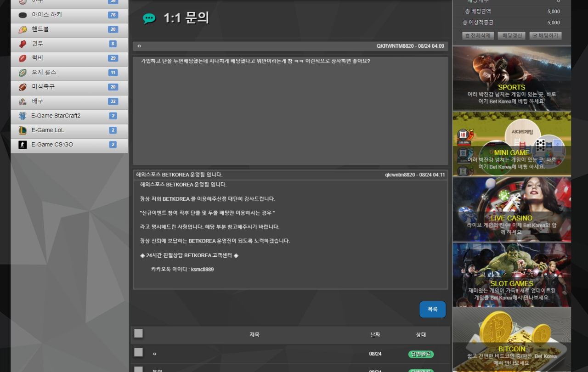Click the 전체삭제 button
Image resolution: width=588 pixels, height=372 pixels.
pyautogui.click(x=478, y=35)
